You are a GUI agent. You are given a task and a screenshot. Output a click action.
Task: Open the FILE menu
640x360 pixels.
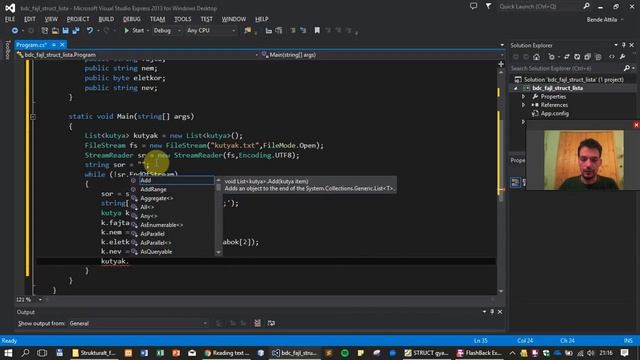tap(10, 19)
